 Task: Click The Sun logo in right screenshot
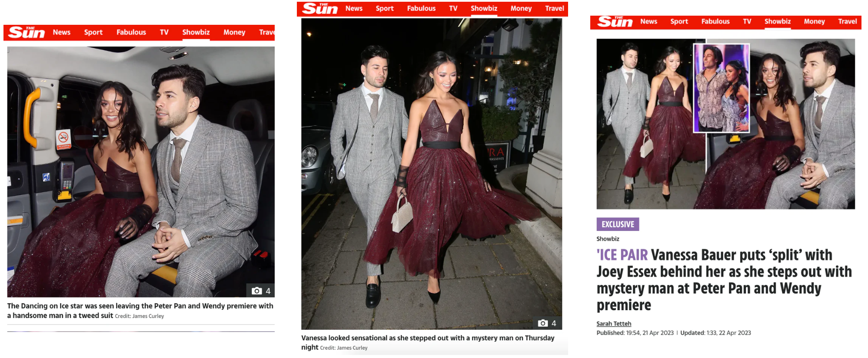(615, 21)
